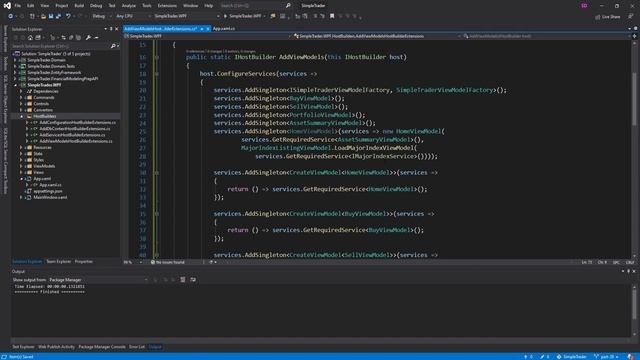Pin the Solution Explorer panel
The height and width of the screenshot is (360, 640).
pos(111,29)
